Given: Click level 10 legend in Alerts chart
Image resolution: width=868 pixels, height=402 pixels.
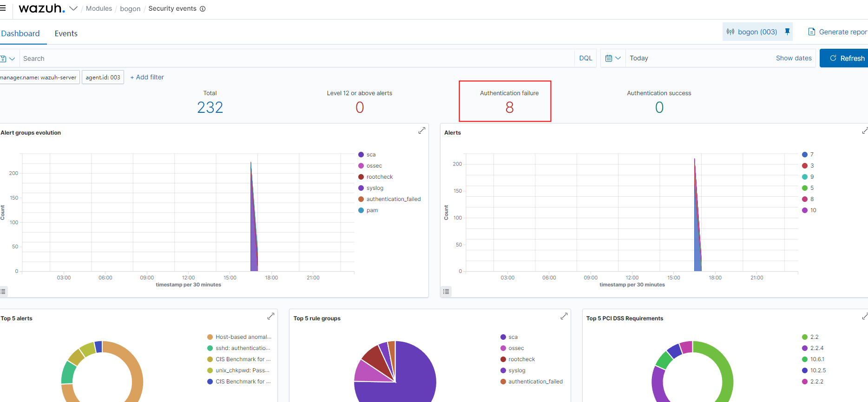Looking at the screenshot, I should click(x=809, y=210).
